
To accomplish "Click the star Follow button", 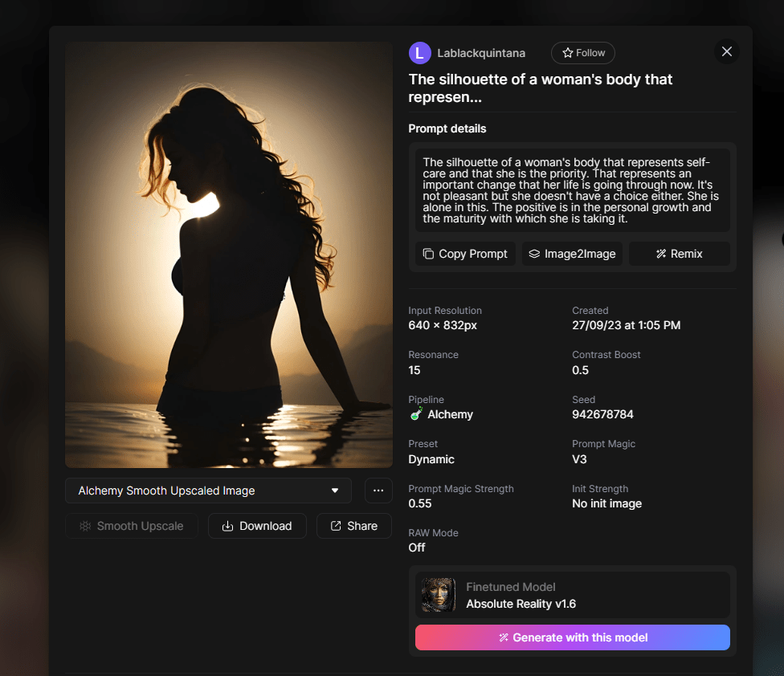I will [x=582, y=53].
